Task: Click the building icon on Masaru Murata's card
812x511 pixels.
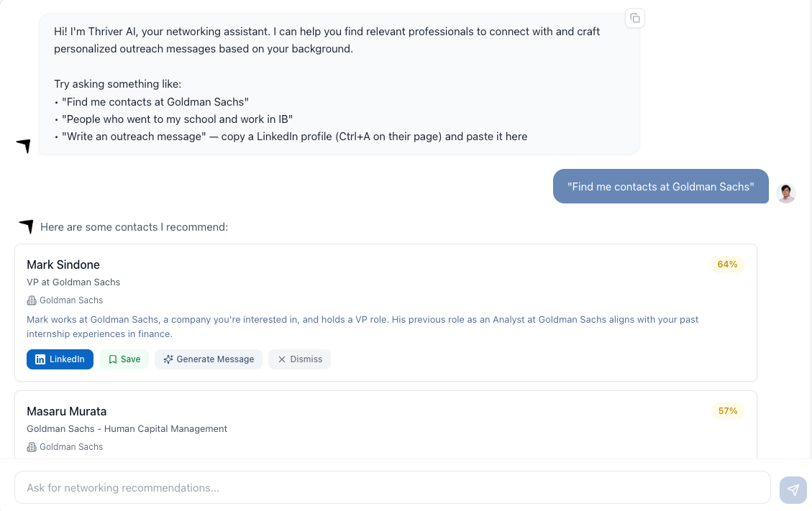Action: click(31, 446)
